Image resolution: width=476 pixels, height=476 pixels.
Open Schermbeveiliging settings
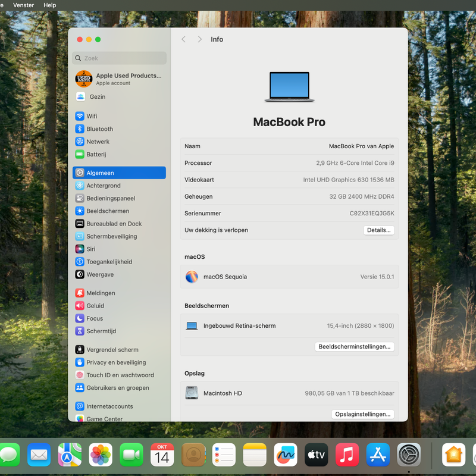[120, 236]
